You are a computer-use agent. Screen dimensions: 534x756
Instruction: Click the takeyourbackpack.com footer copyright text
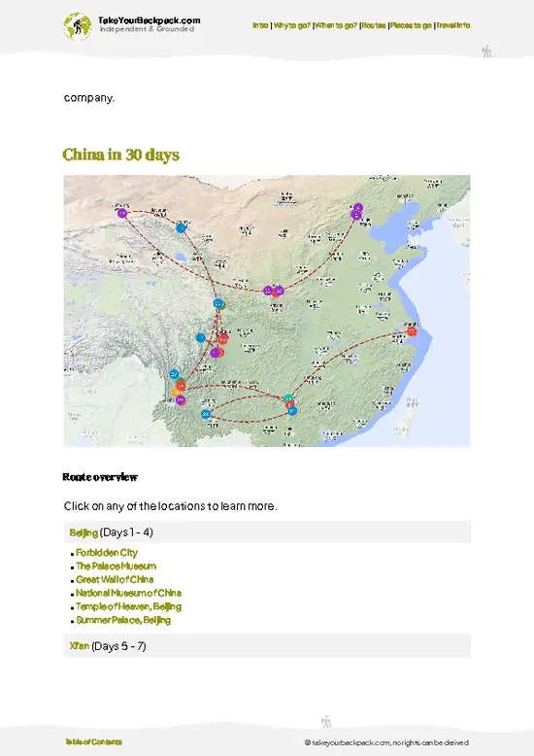point(386,742)
